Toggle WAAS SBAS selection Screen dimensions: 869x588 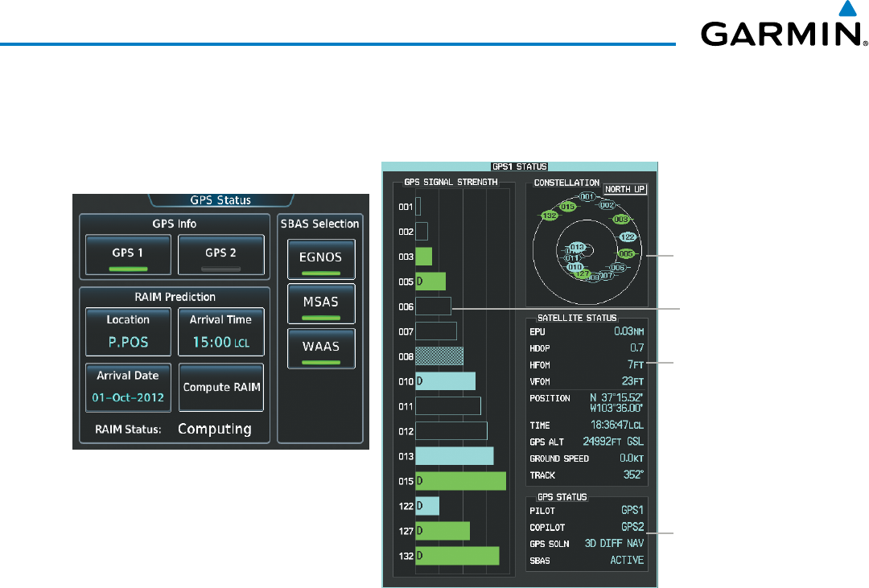click(x=321, y=348)
